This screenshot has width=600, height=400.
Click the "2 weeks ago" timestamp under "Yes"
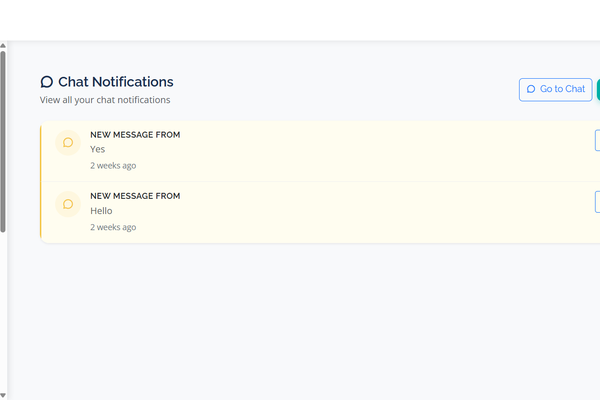pyautogui.click(x=113, y=165)
